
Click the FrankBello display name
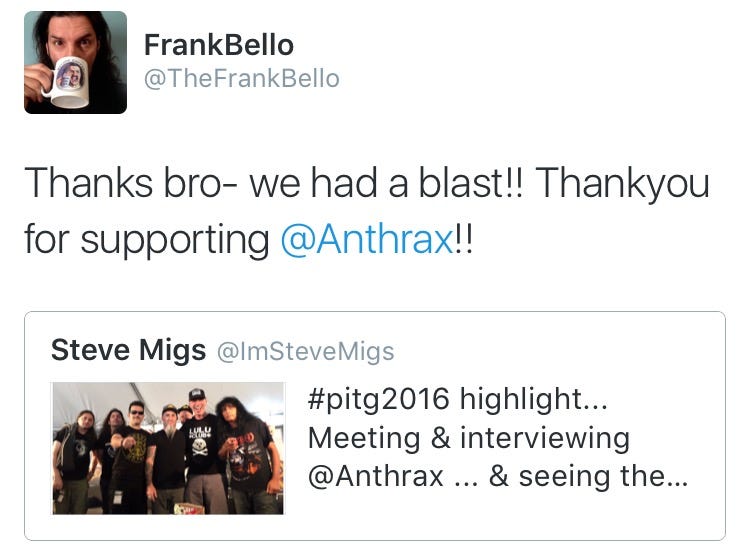(219, 45)
